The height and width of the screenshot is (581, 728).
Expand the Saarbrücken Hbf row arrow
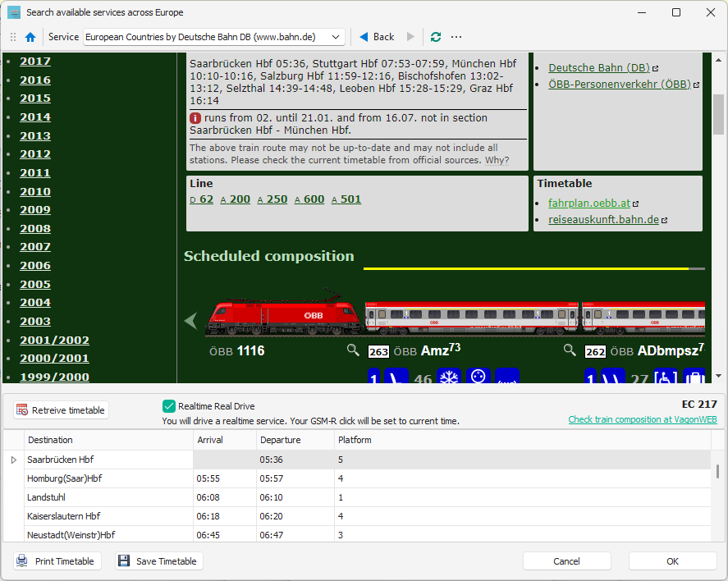[x=13, y=460]
